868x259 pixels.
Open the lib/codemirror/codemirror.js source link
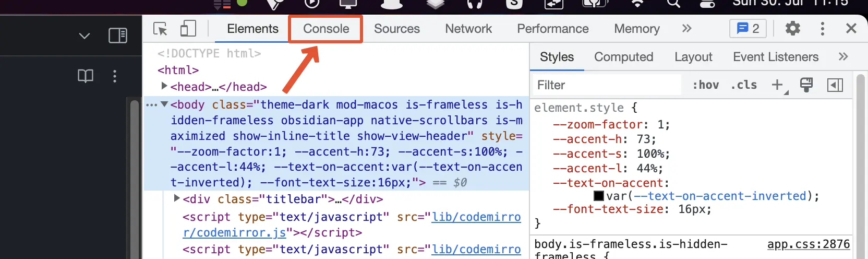352,225
